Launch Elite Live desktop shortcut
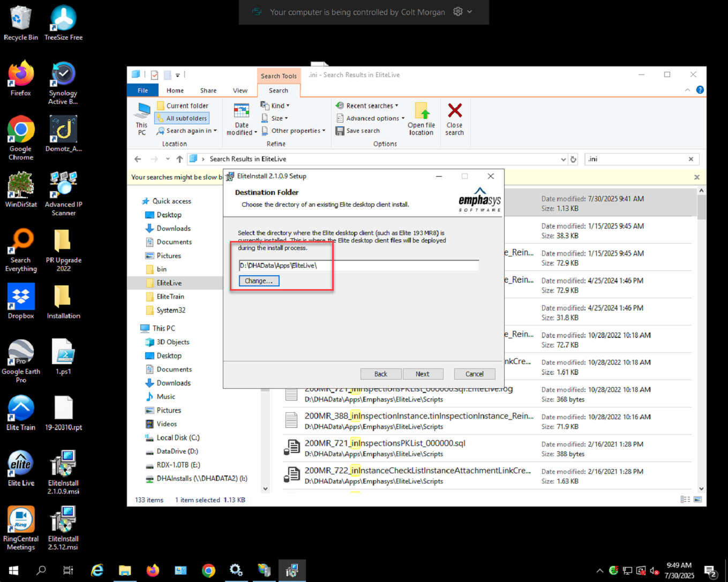Image resolution: width=728 pixels, height=582 pixels. (x=20, y=468)
